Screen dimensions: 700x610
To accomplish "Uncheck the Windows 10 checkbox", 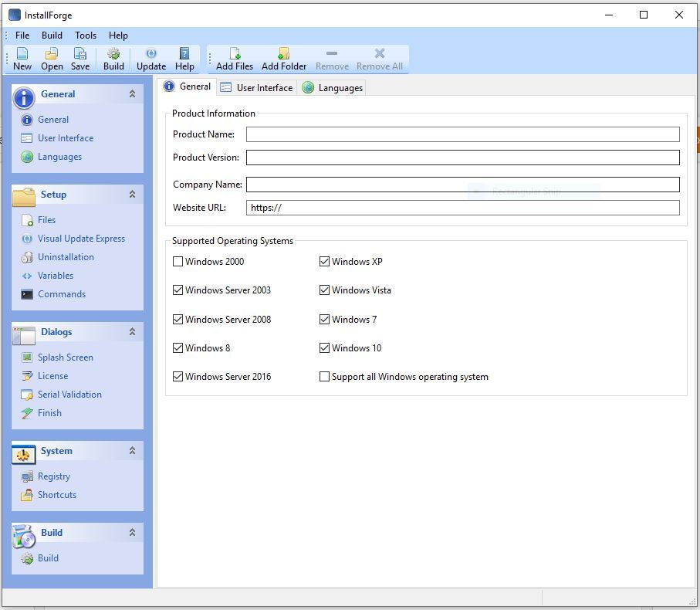I will click(325, 348).
